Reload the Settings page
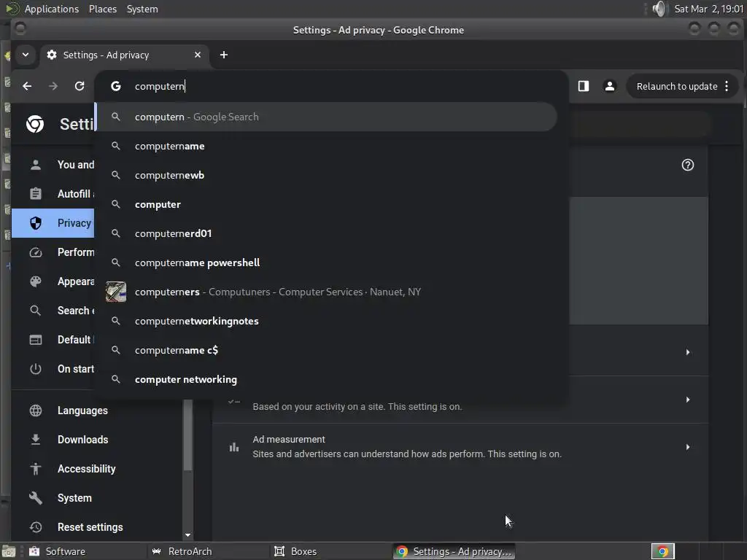The height and width of the screenshot is (560, 747). click(80, 86)
